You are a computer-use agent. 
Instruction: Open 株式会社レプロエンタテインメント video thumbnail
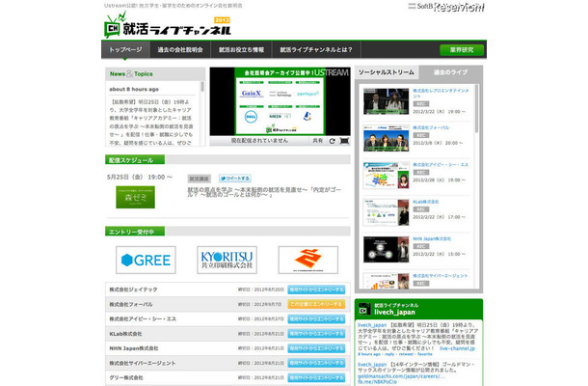(x=387, y=101)
